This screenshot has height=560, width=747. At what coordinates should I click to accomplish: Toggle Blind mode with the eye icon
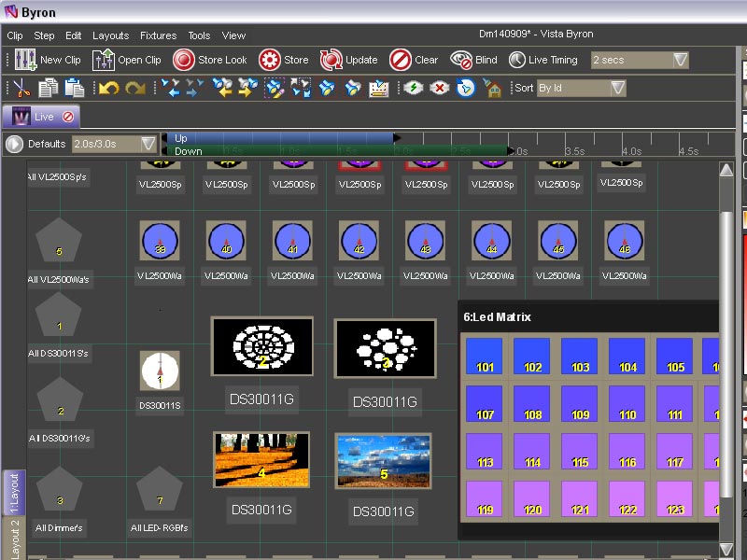pos(461,60)
